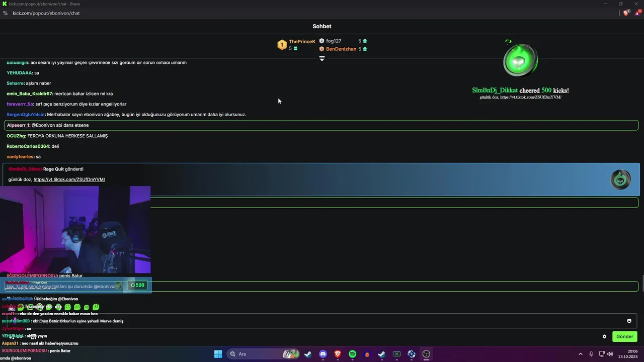Click the chat message input field
The width and height of the screenshot is (644, 362).
322,321
